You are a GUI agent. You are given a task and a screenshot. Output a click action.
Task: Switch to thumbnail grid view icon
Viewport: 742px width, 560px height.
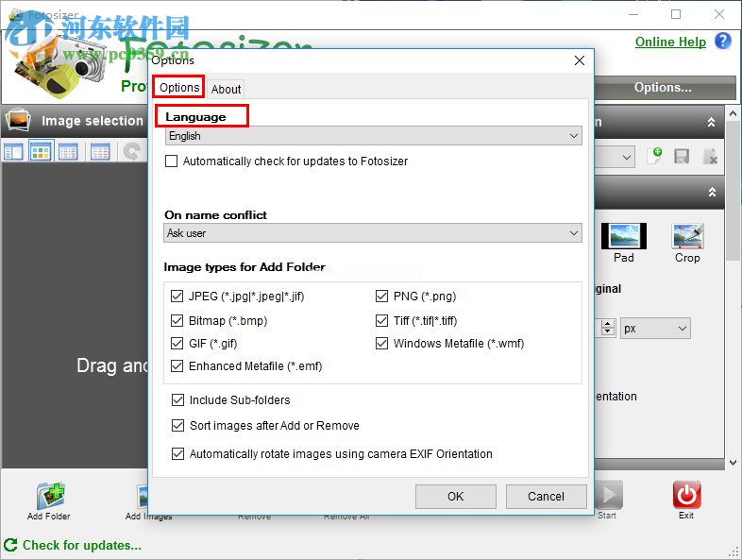click(41, 151)
